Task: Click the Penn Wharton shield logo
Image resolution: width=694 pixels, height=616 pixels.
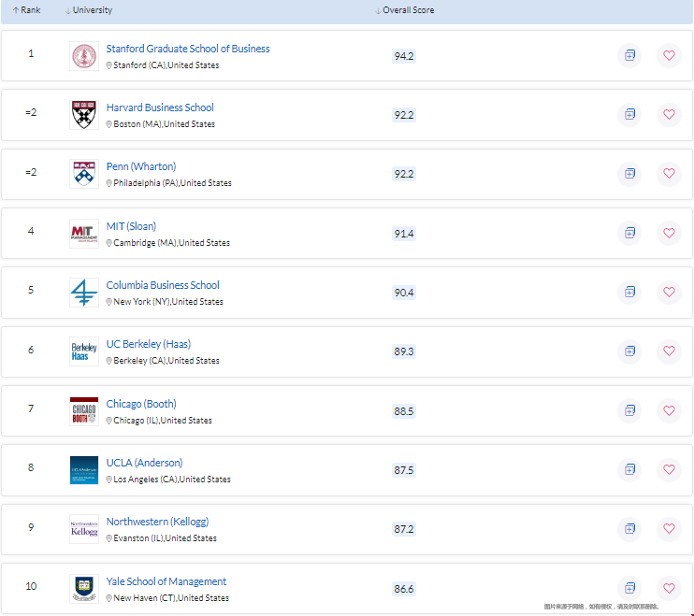Action: tap(84, 174)
